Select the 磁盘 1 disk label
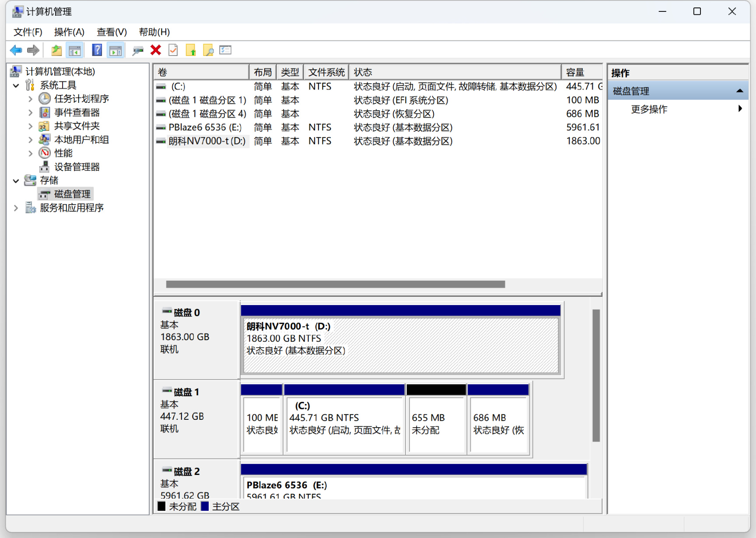756x538 pixels. click(196, 419)
